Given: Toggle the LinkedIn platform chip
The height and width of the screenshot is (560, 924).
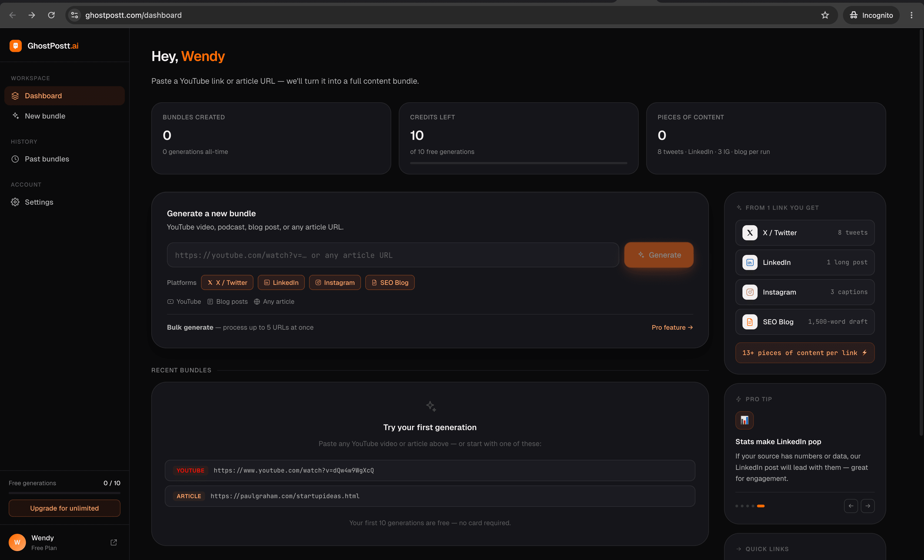Looking at the screenshot, I should click(281, 282).
